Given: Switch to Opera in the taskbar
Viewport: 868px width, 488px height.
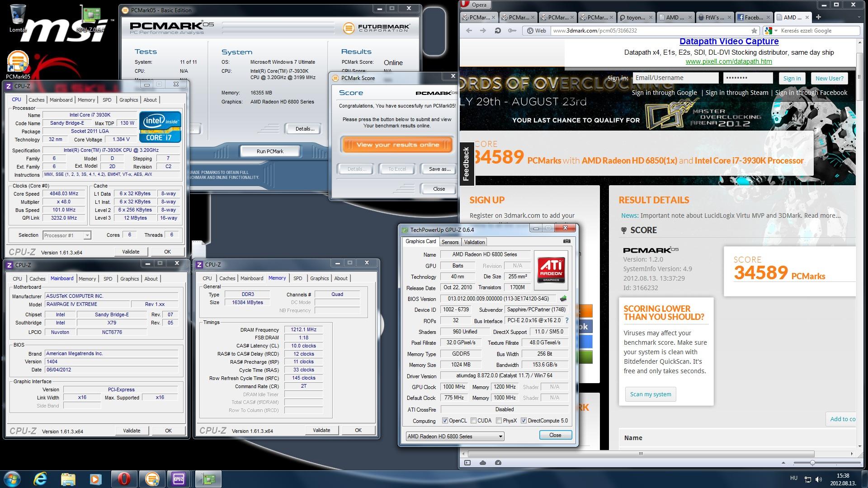Looking at the screenshot, I should [124, 479].
